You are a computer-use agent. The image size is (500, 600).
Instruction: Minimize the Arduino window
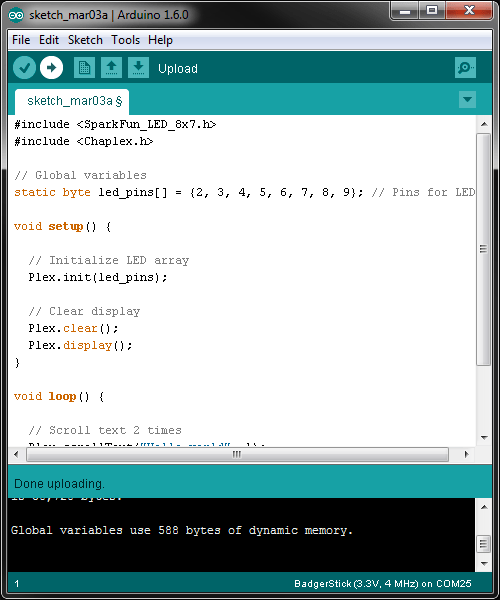click(x=405, y=10)
